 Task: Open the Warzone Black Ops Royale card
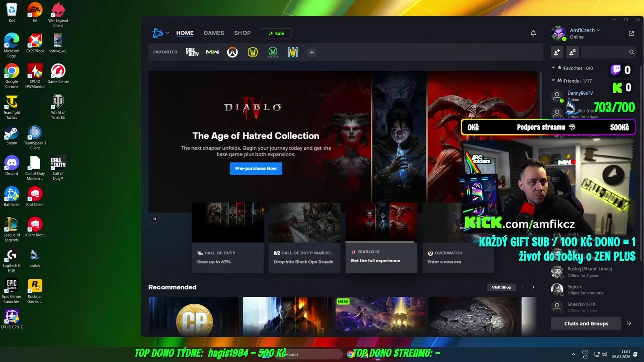point(304,237)
